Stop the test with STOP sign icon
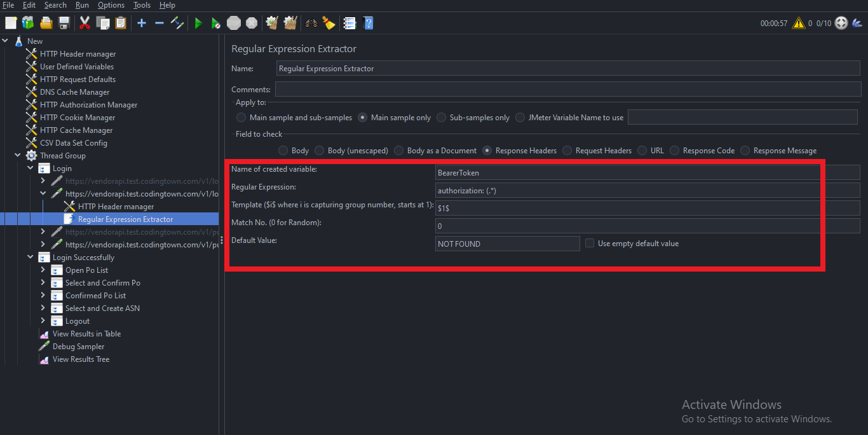Viewport: 868px width, 435px height. [x=234, y=23]
